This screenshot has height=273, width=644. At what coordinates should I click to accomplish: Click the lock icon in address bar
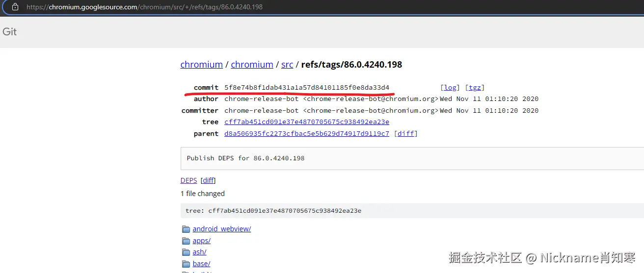point(15,7)
